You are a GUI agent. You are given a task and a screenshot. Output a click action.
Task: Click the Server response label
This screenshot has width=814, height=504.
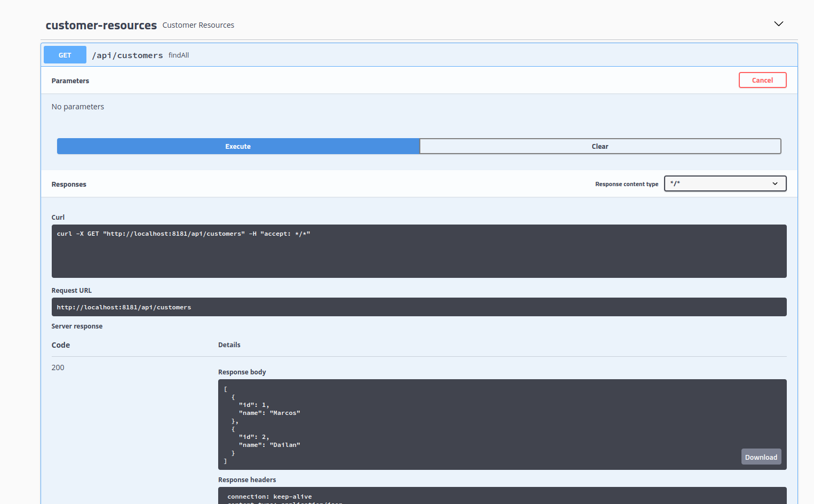point(77,326)
